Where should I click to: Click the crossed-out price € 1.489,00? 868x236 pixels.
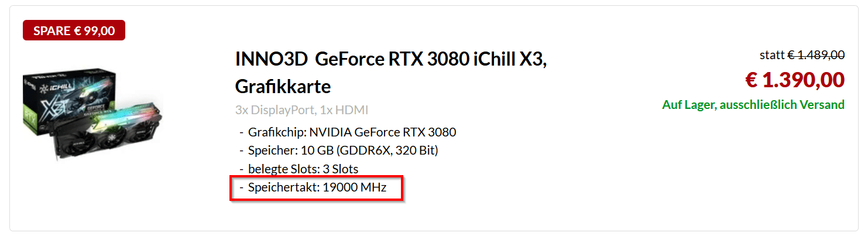click(816, 55)
